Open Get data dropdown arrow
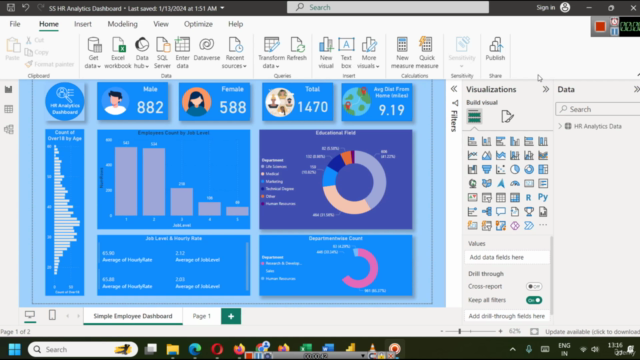This screenshot has height=360, width=640. [99, 67]
